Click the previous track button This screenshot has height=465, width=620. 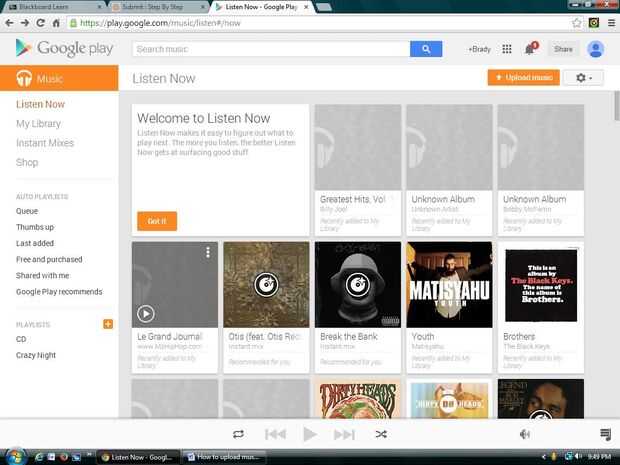pos(275,434)
